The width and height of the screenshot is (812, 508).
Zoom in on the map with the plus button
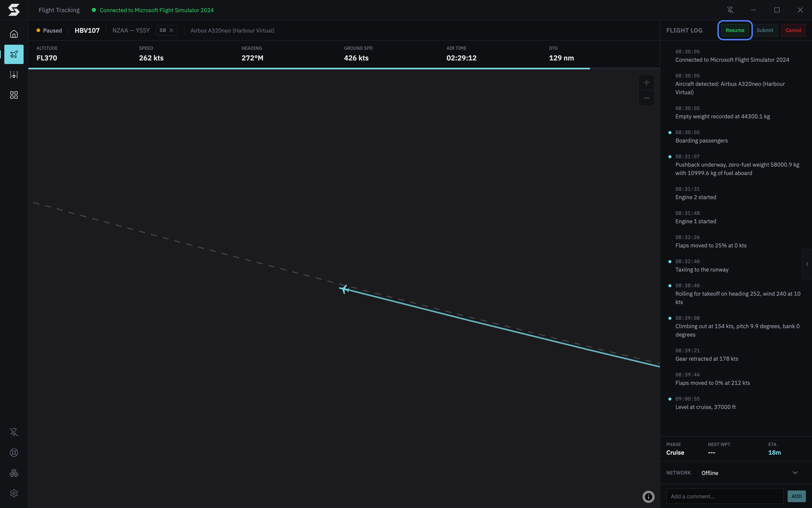pyautogui.click(x=646, y=83)
